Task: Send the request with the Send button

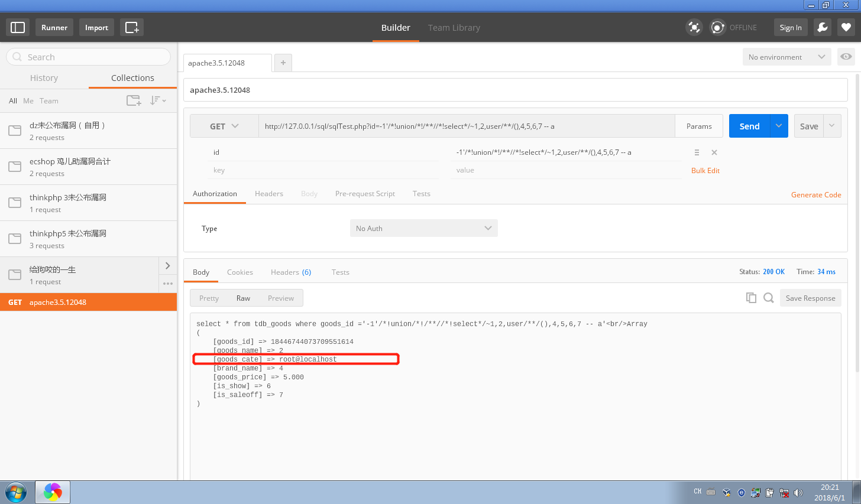Action: pos(749,126)
